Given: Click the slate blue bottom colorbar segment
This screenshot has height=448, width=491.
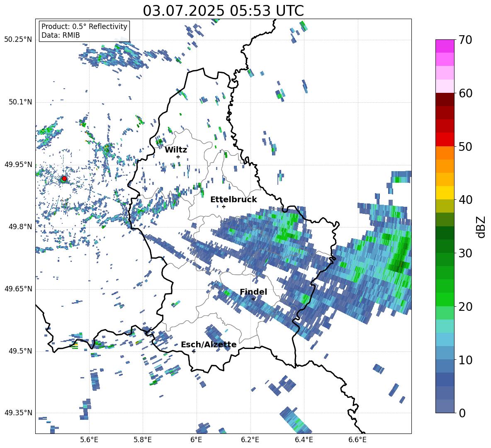Looking at the screenshot, I should [445, 406].
